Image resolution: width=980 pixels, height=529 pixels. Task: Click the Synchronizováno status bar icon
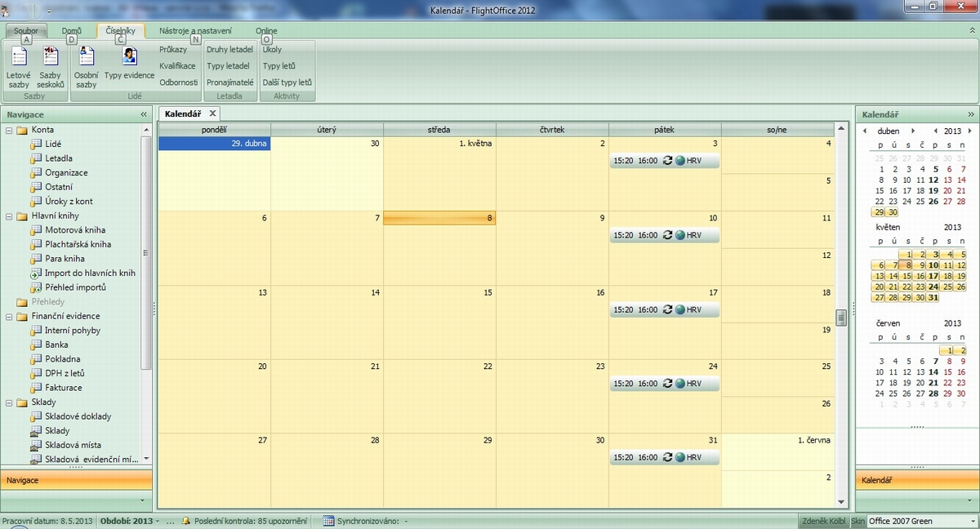point(327,521)
